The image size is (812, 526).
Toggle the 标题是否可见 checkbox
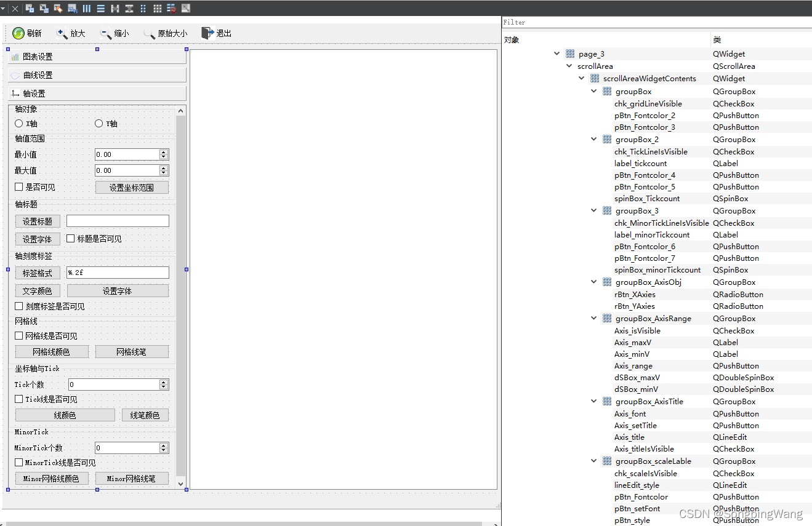coord(71,239)
